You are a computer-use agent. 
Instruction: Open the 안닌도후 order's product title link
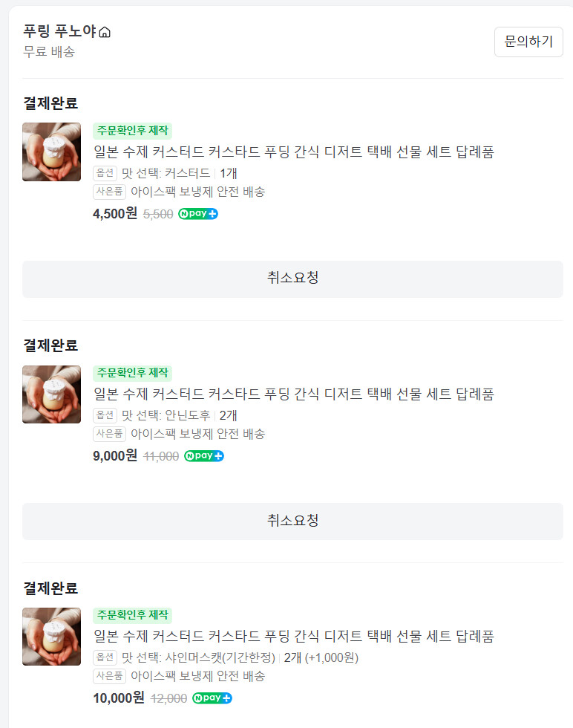(x=294, y=394)
